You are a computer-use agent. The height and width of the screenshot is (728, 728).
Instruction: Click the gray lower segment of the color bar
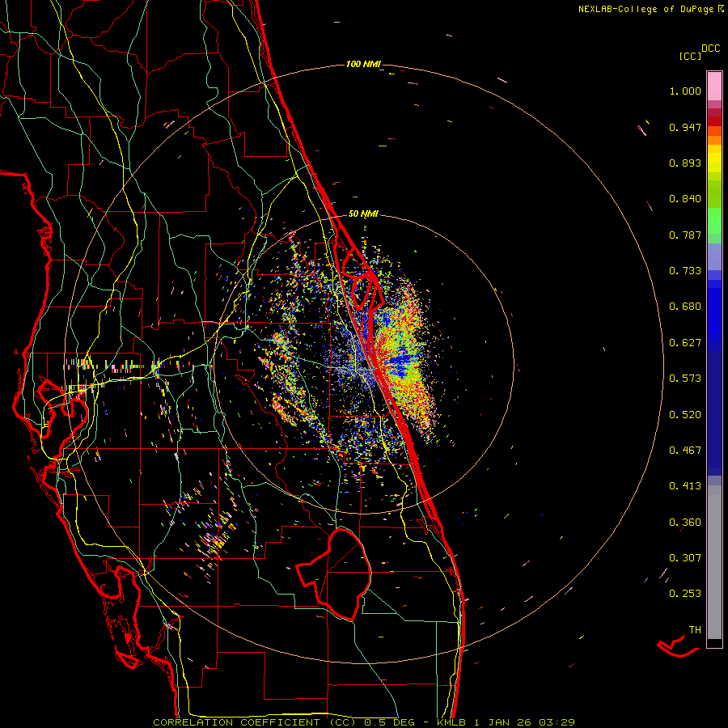[x=714, y=562]
